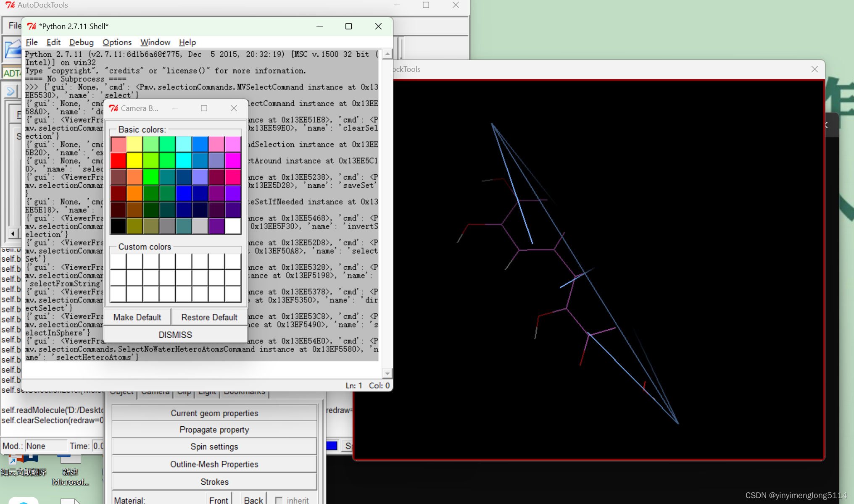Toggle the Material inherit checkbox

[279, 500]
